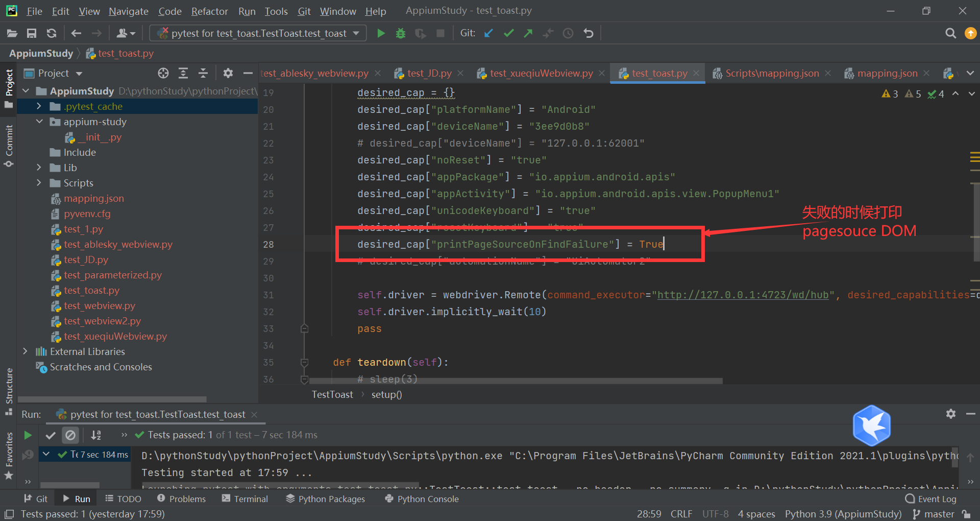Open Run panel settings gear icon
The height and width of the screenshot is (521, 980).
click(x=950, y=414)
